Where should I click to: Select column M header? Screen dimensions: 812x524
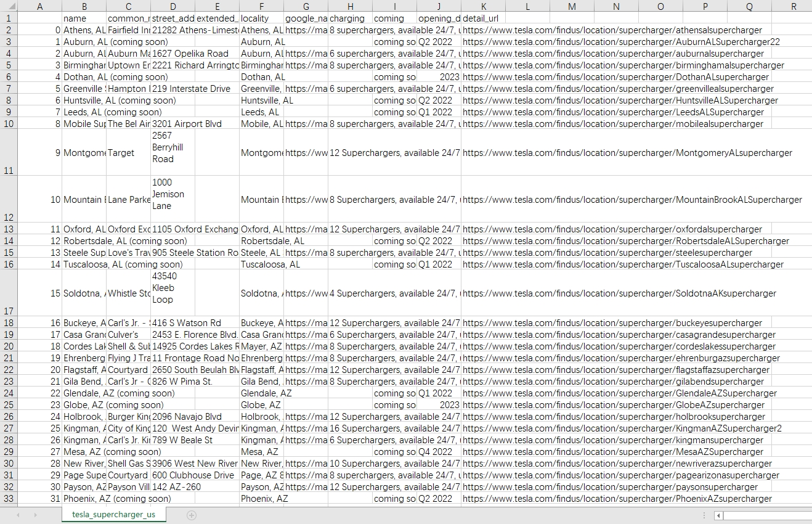572,7
